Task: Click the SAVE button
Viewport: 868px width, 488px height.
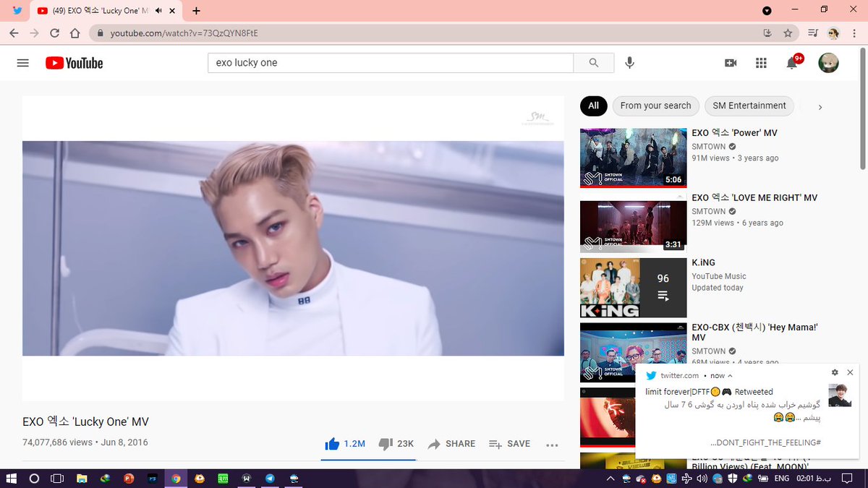Action: tap(509, 444)
